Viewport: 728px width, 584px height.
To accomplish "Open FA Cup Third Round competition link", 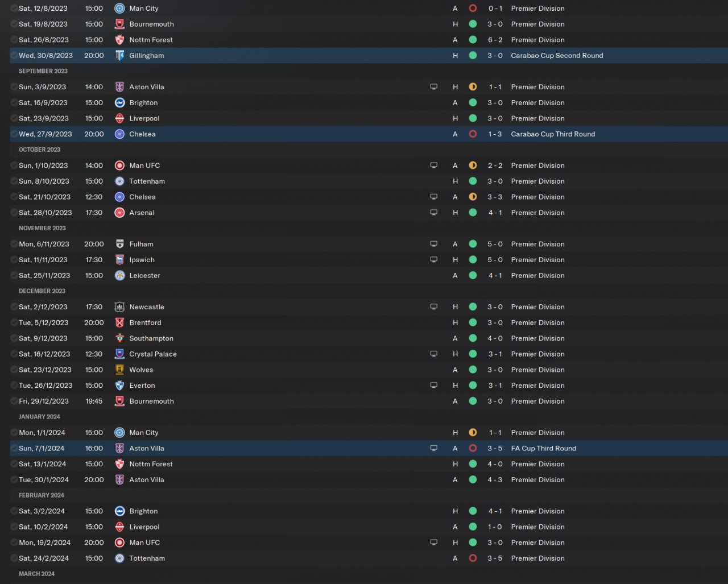I will (543, 449).
